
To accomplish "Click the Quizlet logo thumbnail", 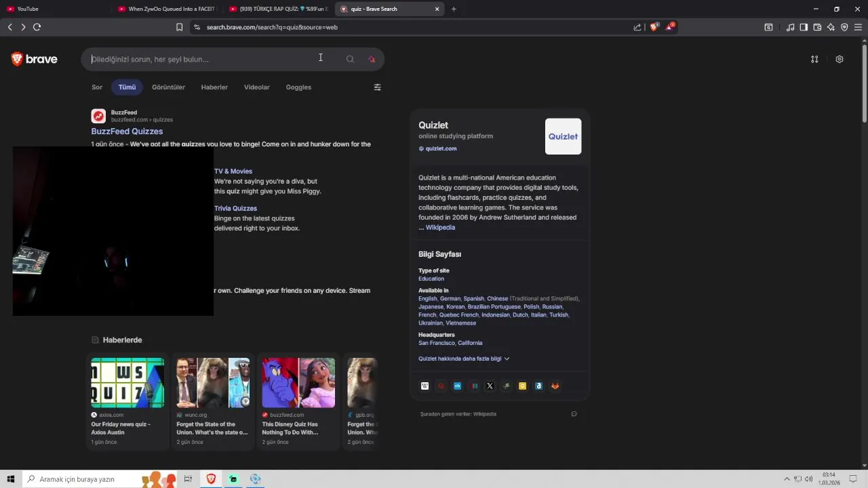I will (x=563, y=136).
